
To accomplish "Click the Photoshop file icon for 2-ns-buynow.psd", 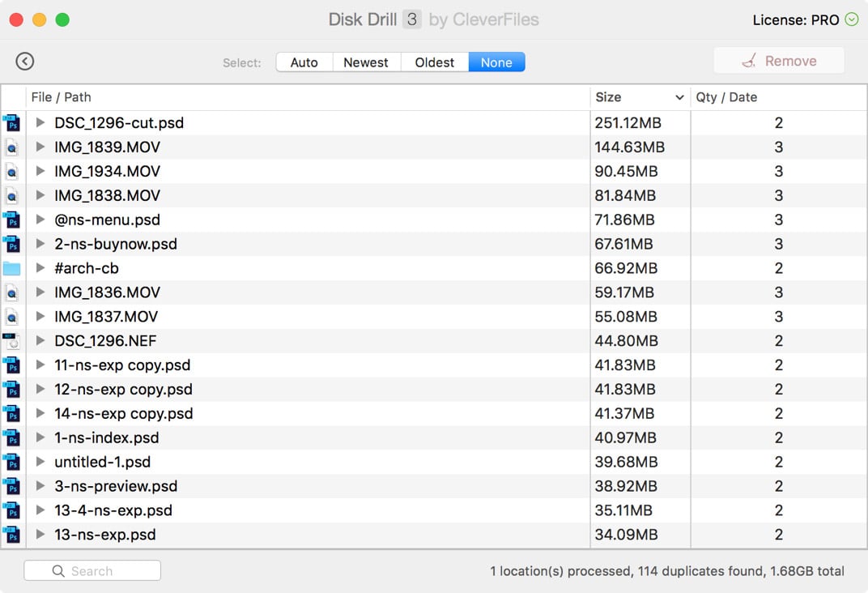I will [x=12, y=244].
